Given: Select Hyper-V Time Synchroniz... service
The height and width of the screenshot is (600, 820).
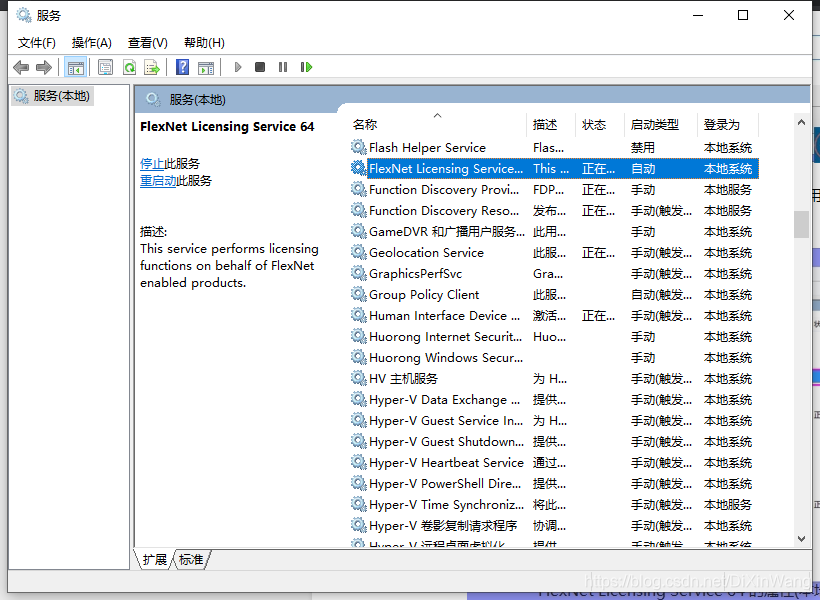Looking at the screenshot, I should click(x=554, y=505).
